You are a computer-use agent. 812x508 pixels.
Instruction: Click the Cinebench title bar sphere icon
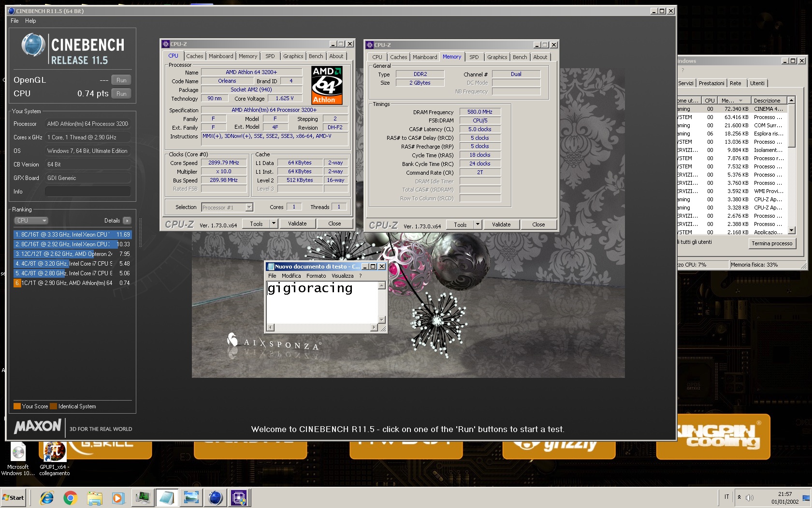12,11
